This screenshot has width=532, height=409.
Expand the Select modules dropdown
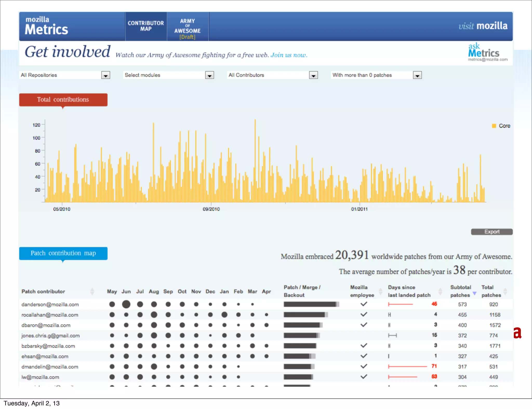point(209,75)
